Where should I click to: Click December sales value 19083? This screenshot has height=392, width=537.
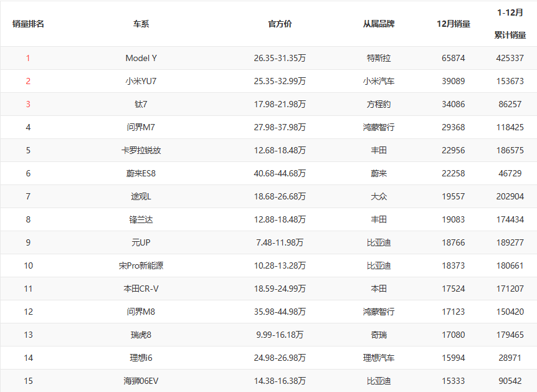pos(454,219)
